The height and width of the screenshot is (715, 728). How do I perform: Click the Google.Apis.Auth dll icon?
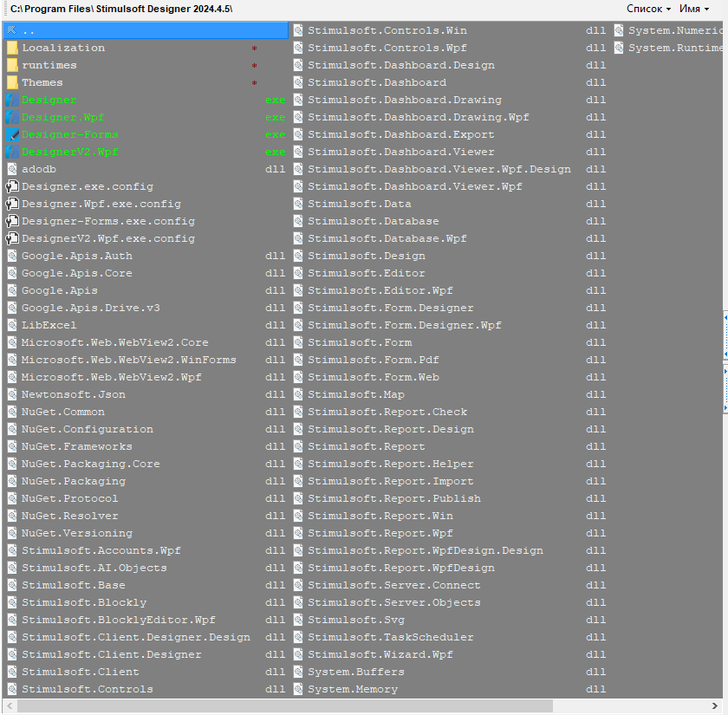point(12,256)
